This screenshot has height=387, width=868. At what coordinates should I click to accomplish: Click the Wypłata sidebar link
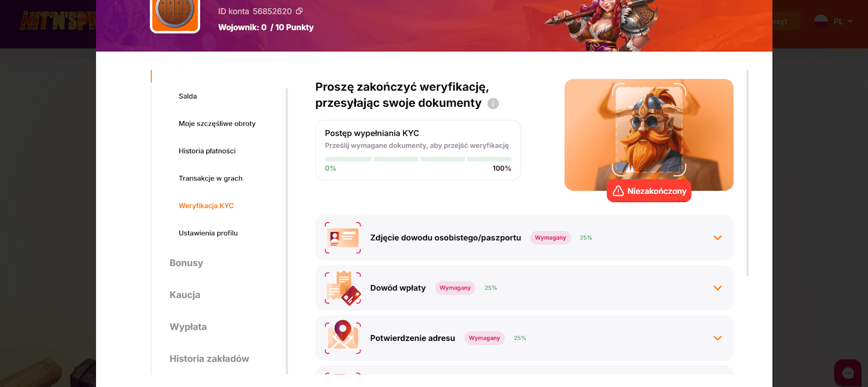[x=188, y=327]
